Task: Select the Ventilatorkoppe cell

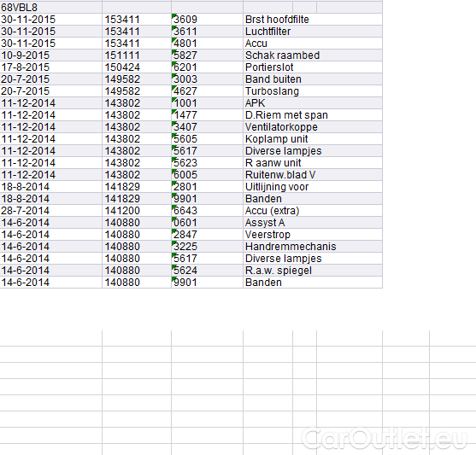Action: tap(313, 127)
